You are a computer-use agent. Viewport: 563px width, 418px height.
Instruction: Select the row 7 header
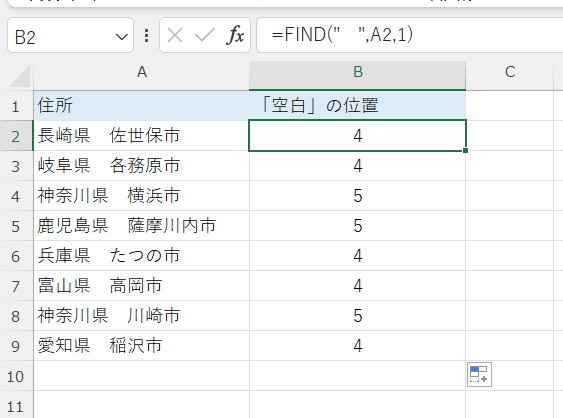16,286
